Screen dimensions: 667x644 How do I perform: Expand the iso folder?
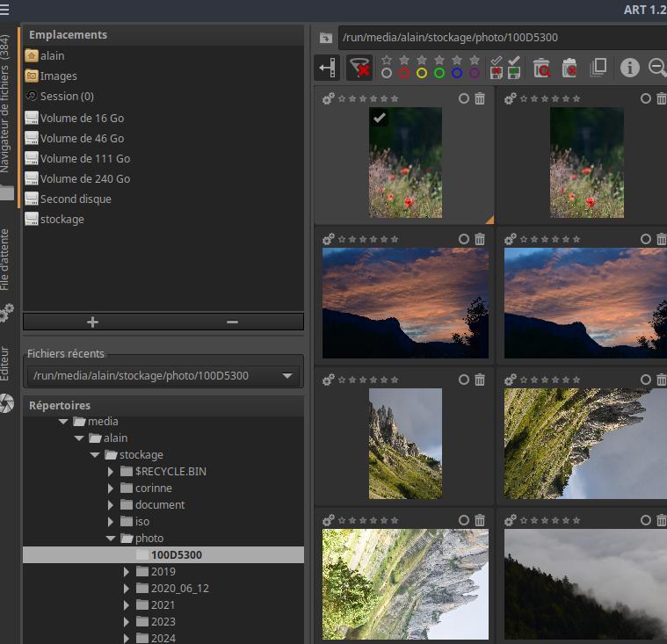pos(111,522)
